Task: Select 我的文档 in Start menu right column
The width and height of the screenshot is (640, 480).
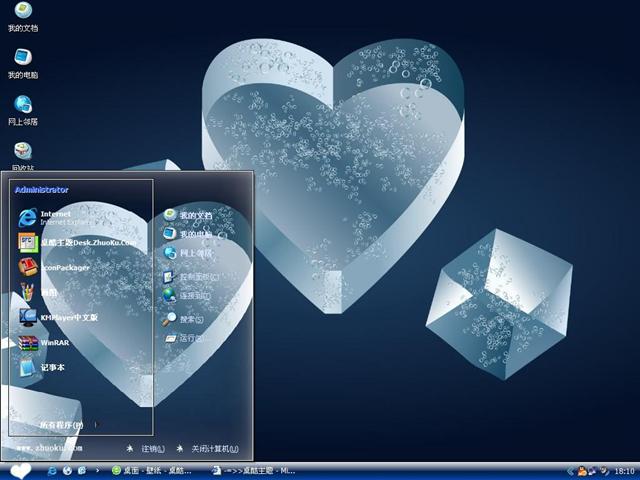Action: tap(188, 215)
